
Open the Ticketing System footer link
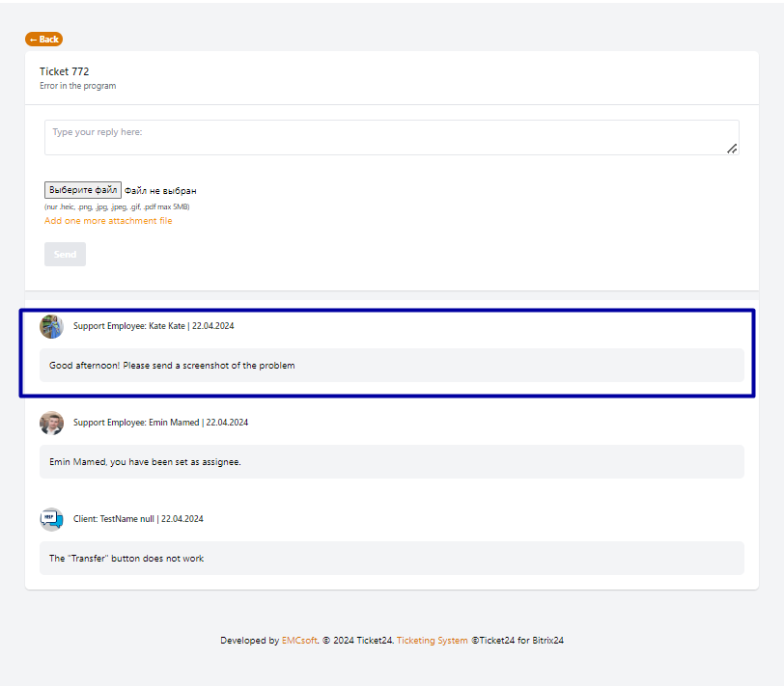click(x=432, y=641)
